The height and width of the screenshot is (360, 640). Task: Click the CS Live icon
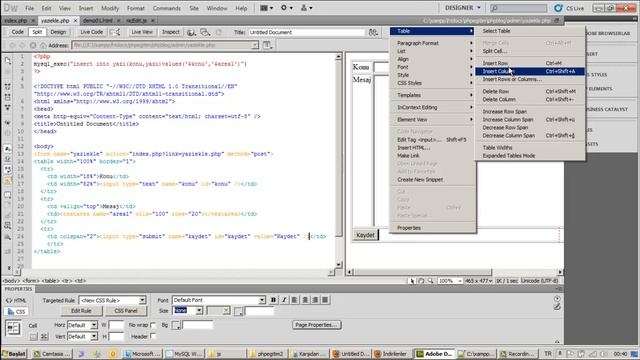pyautogui.click(x=558, y=8)
